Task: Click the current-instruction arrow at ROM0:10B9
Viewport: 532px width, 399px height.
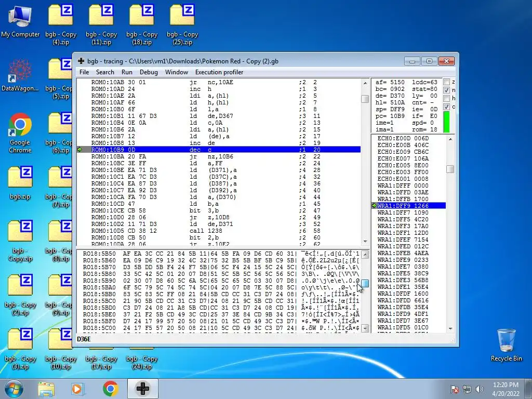Action: point(79,150)
